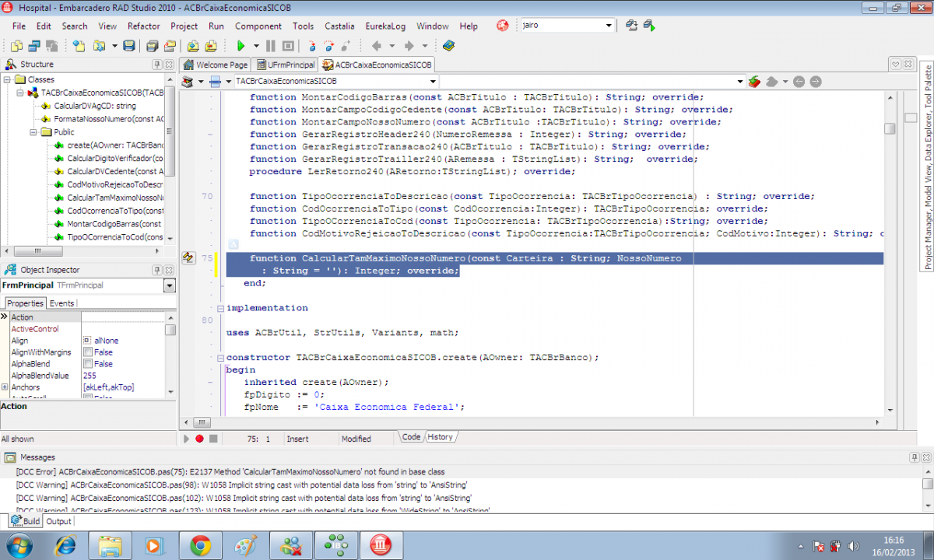Switch to the Output tab

pyautogui.click(x=58, y=521)
